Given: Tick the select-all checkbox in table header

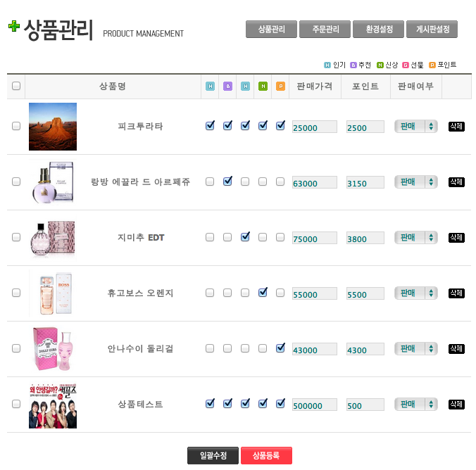Looking at the screenshot, I should [16, 87].
